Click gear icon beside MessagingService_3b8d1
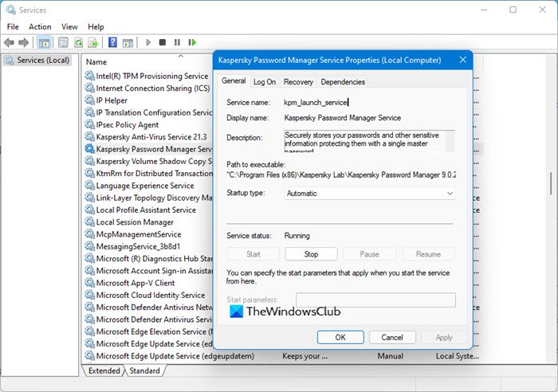This screenshot has width=558, height=392. (89, 246)
